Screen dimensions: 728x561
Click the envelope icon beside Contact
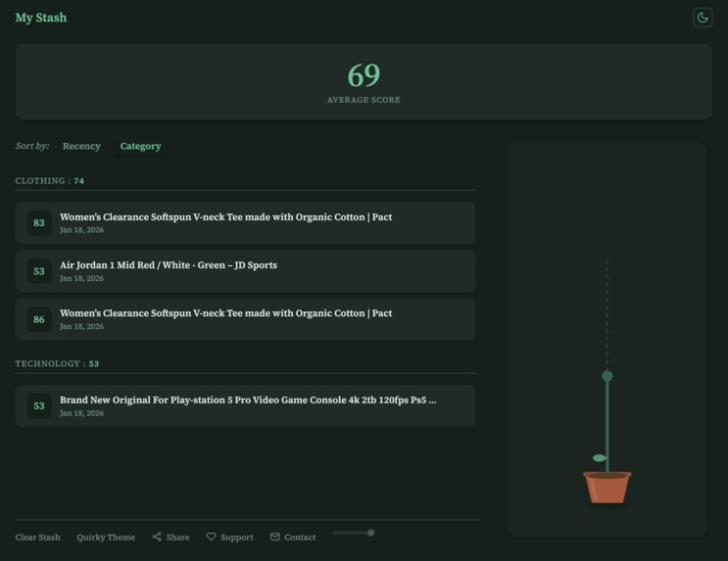275,537
